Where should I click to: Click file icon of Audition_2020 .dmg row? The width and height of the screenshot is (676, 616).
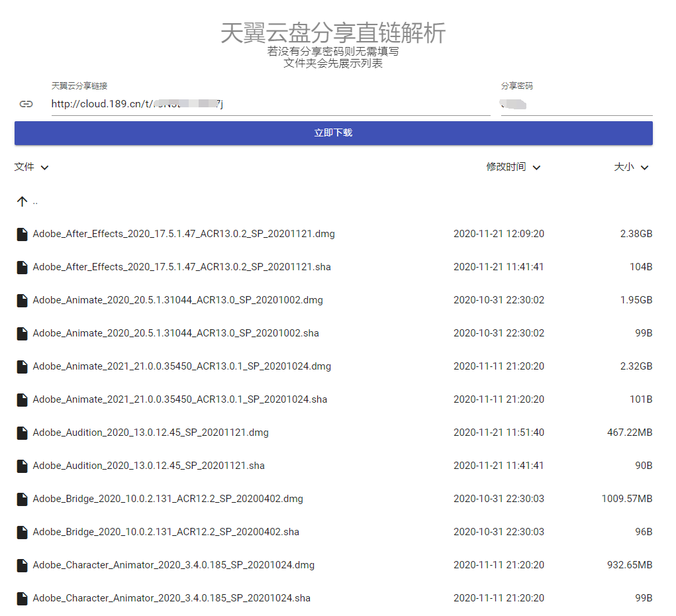coord(22,433)
